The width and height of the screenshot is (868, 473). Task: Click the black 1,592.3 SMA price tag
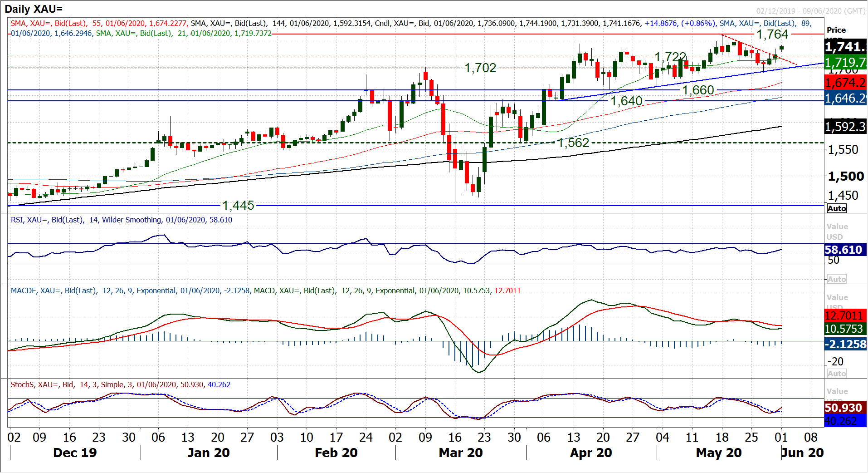tap(845, 127)
